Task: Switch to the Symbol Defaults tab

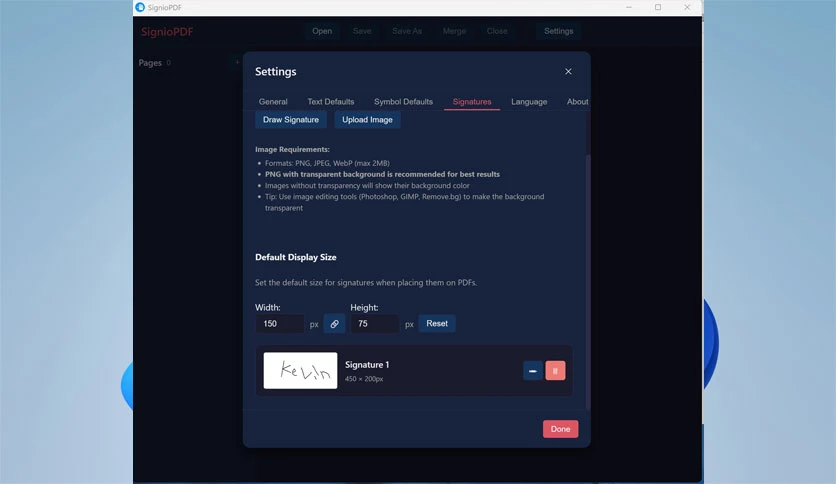Action: (x=403, y=102)
